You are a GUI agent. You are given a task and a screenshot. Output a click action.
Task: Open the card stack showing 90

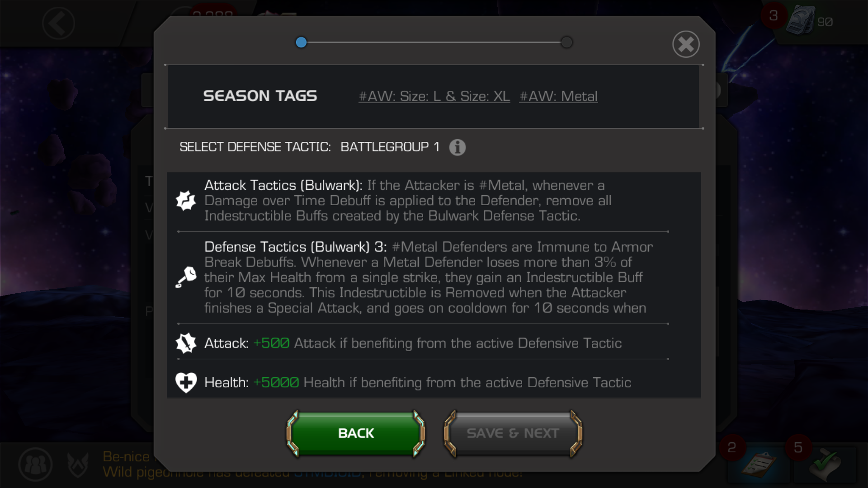coord(801,20)
